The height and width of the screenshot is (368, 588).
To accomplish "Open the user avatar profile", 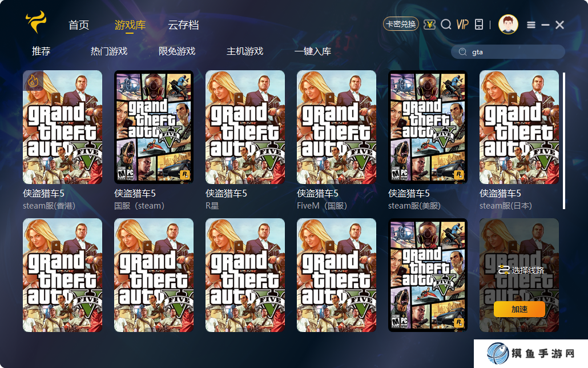I will tap(508, 25).
